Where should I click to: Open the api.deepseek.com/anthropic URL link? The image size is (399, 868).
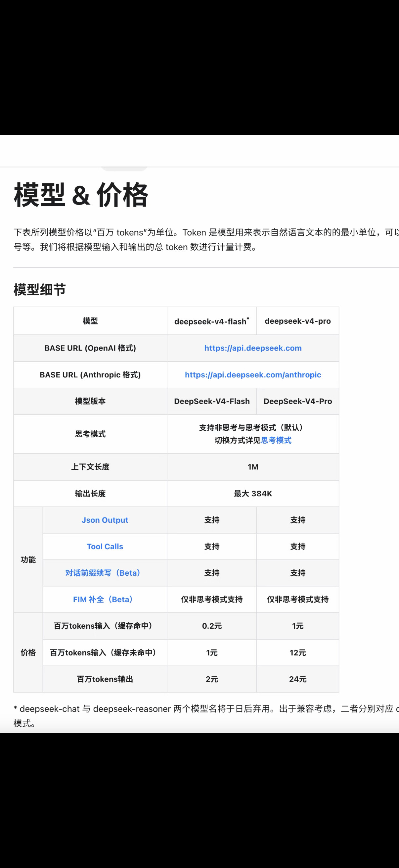point(252,375)
